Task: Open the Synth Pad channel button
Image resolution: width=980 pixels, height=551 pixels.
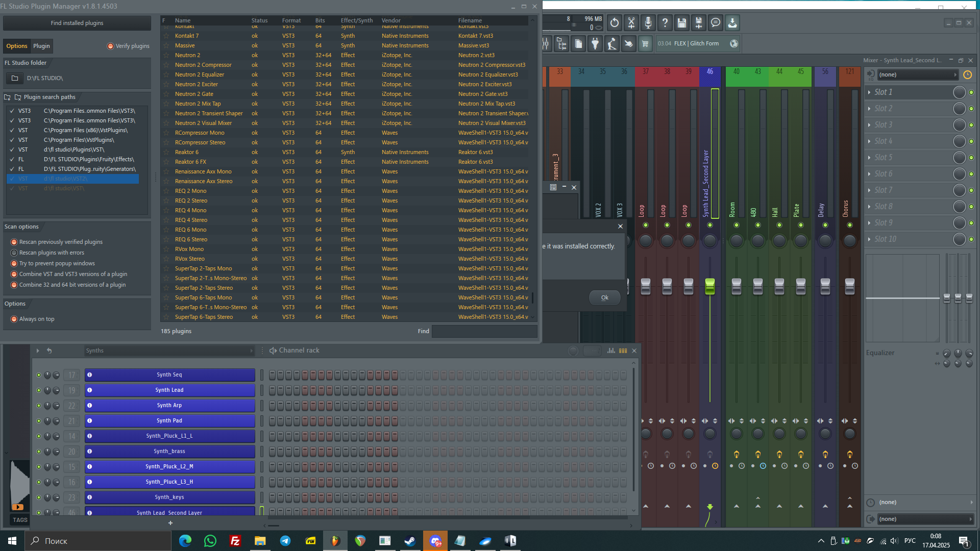Action: (169, 421)
